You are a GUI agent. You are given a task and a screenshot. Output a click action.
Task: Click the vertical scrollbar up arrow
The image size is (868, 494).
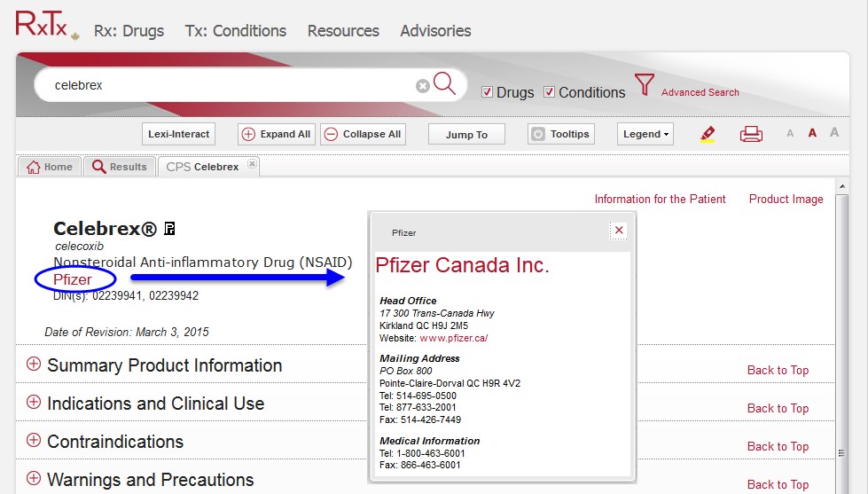(x=842, y=186)
